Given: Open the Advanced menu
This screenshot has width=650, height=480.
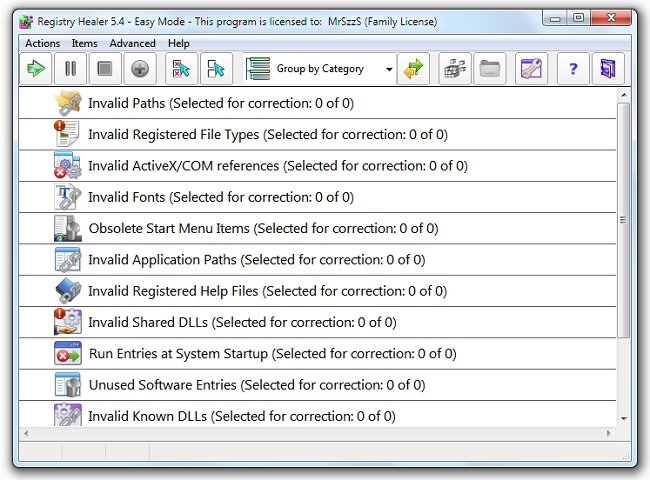Looking at the screenshot, I should click(x=132, y=43).
